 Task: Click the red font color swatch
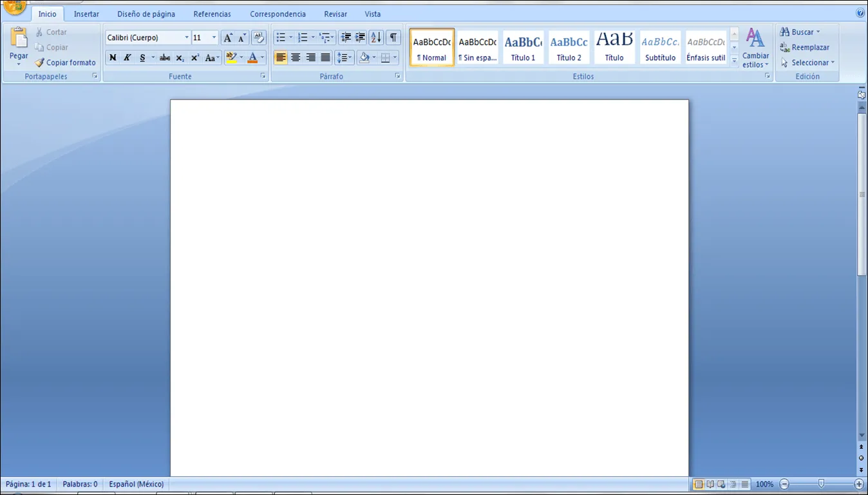(x=252, y=58)
